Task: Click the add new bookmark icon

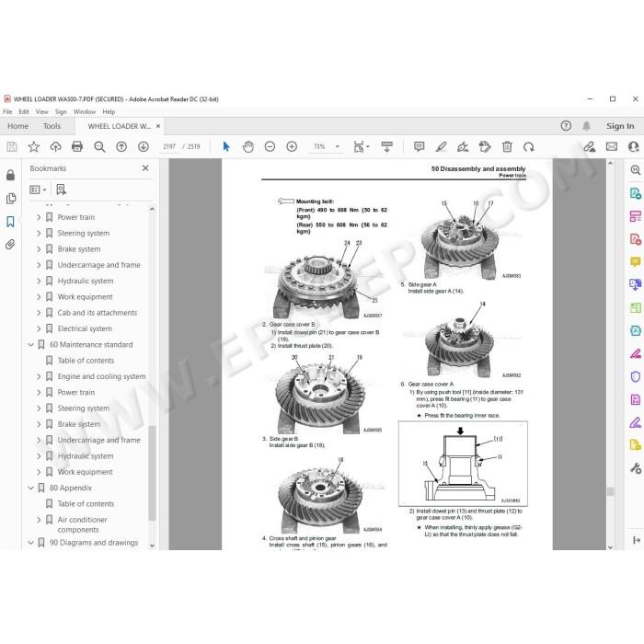Action: (61, 190)
